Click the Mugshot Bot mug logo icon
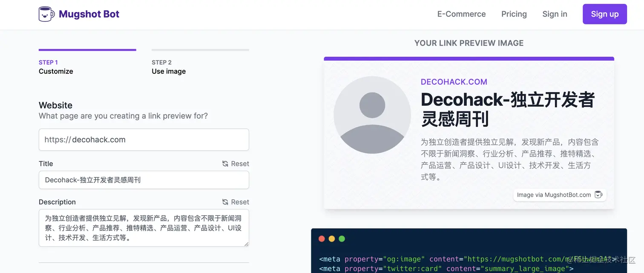The width and height of the screenshot is (644, 273). [46, 14]
